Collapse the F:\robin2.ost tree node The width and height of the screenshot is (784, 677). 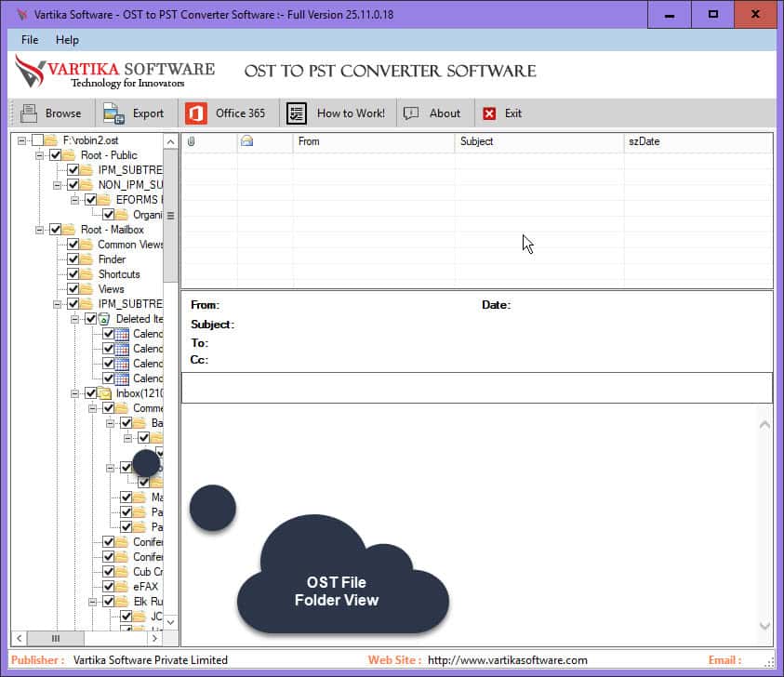click(21, 141)
